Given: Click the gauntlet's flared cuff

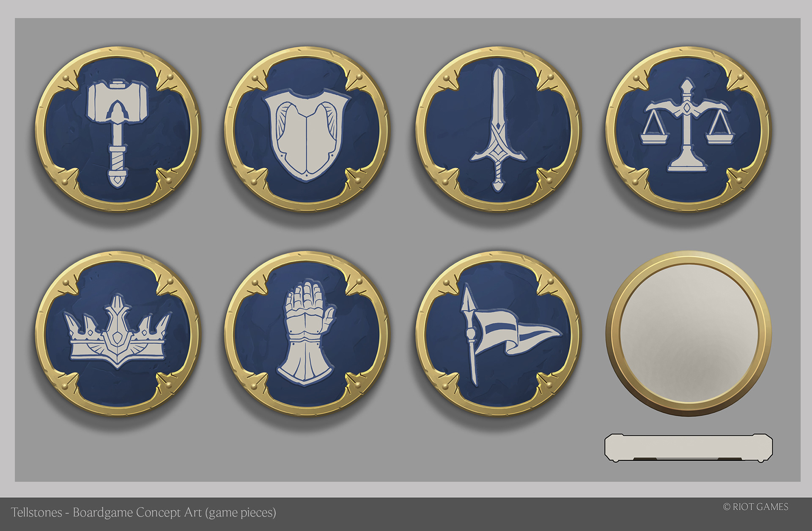Looking at the screenshot, I should tap(305, 364).
